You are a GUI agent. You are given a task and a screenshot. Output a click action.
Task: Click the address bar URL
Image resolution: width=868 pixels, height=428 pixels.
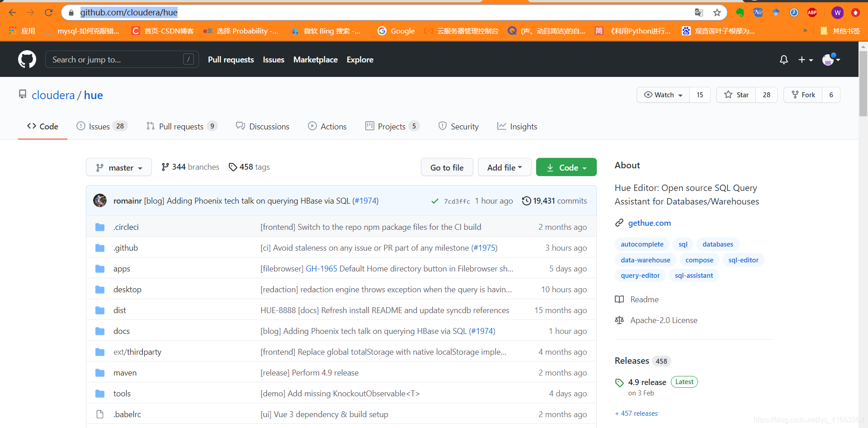(x=129, y=13)
